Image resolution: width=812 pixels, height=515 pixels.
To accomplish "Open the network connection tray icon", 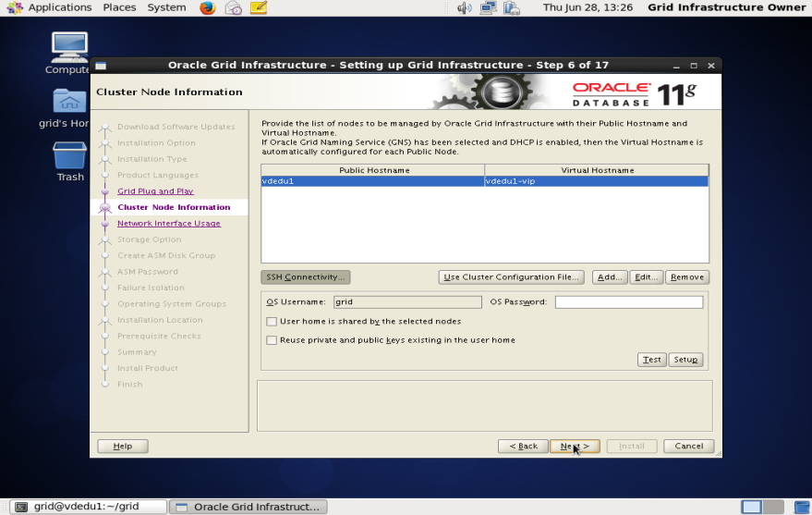I will pos(488,7).
